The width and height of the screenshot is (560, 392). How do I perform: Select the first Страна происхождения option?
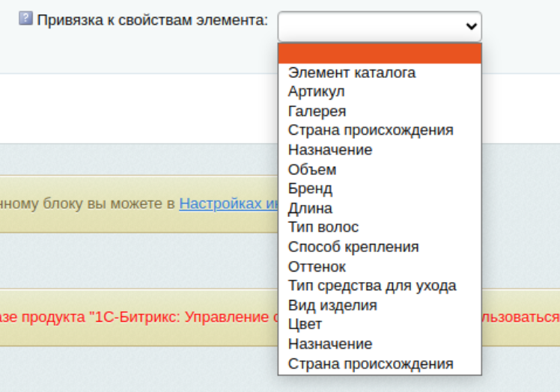tap(380, 130)
